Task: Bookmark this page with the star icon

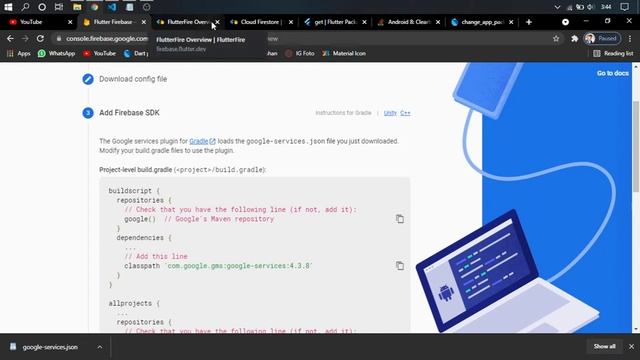Action: [556, 38]
